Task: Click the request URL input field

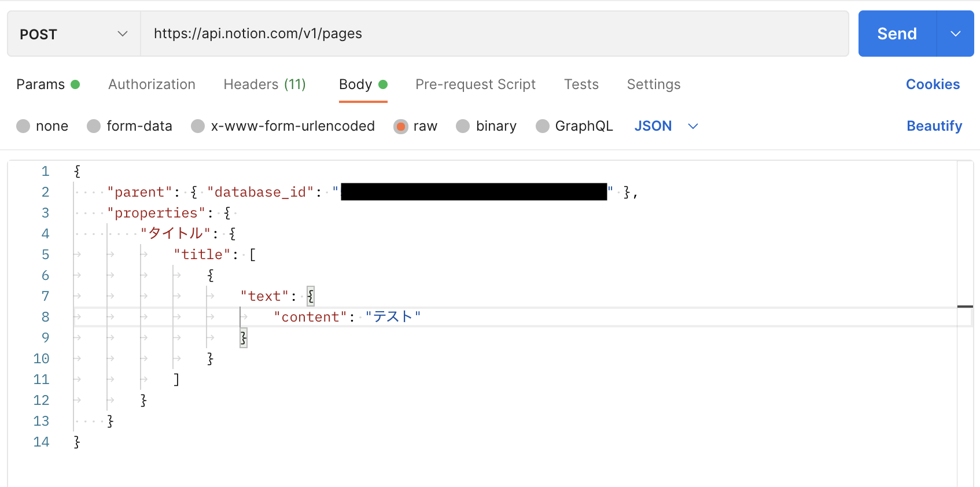Action: 494,34
